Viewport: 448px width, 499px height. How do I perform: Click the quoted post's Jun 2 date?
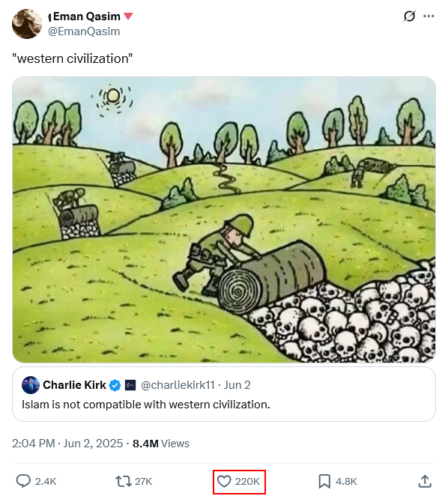(x=237, y=385)
